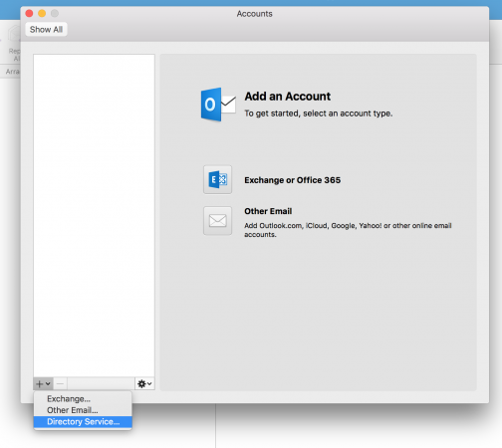Select Directory Service... menu entry
The height and width of the screenshot is (448, 502).
click(x=83, y=422)
